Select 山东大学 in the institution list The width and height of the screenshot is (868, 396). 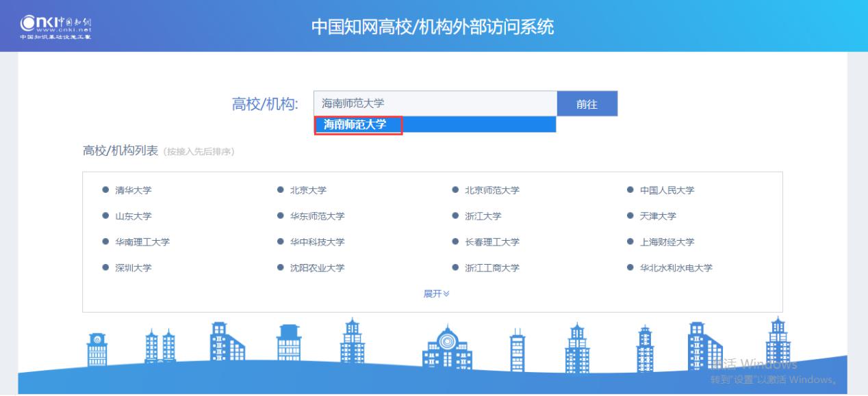[133, 216]
